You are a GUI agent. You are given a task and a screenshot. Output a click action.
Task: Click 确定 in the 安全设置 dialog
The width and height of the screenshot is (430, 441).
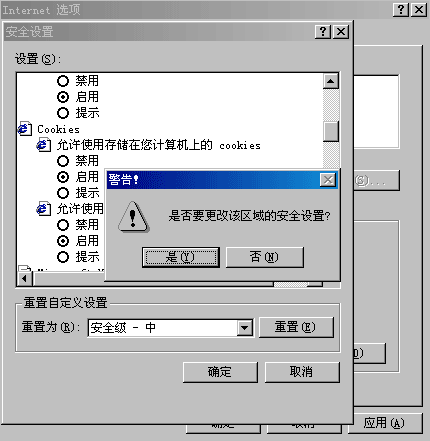pyautogui.click(x=220, y=372)
